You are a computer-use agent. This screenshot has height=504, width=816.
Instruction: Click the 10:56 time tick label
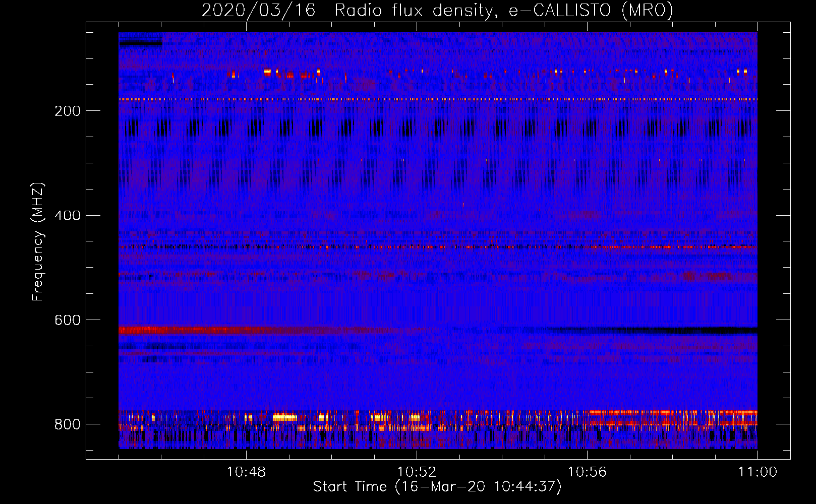click(587, 472)
